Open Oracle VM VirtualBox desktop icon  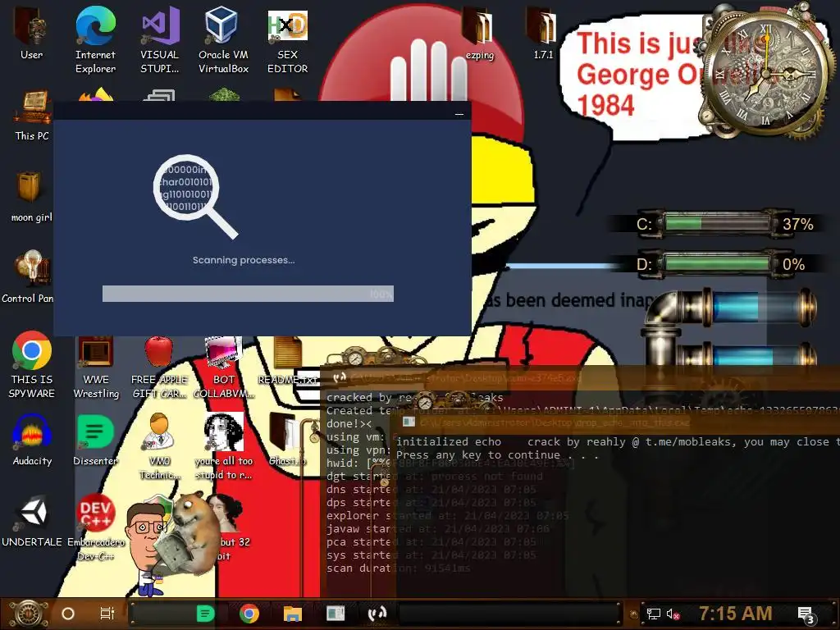point(223,39)
